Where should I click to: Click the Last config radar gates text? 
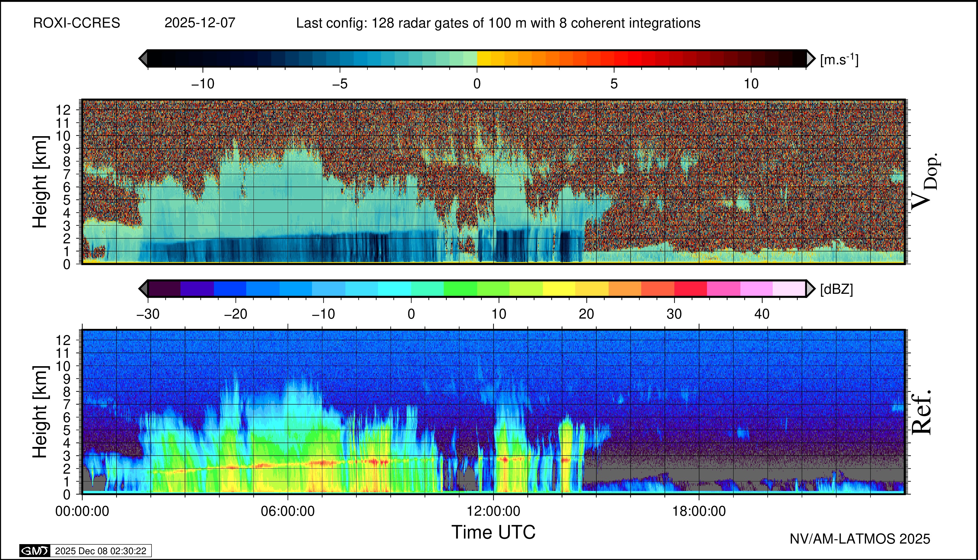point(498,23)
